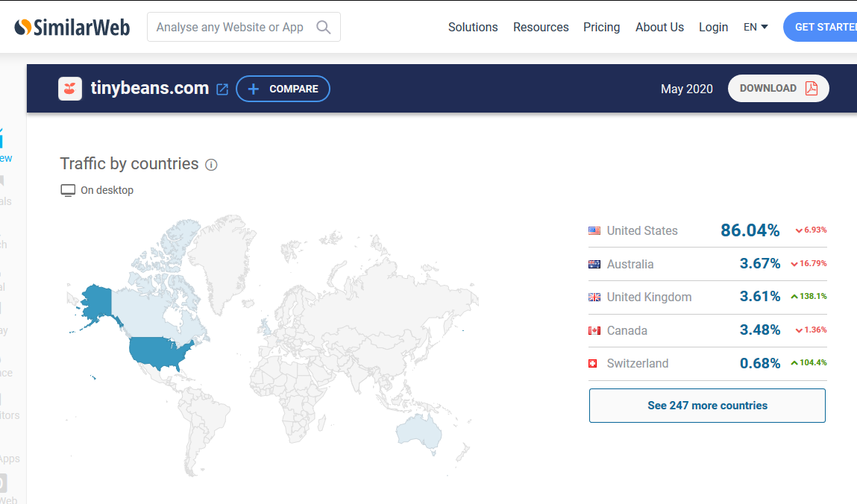Screen dimensions: 857x504
Task: Click the United States flag icon
Action: point(594,230)
